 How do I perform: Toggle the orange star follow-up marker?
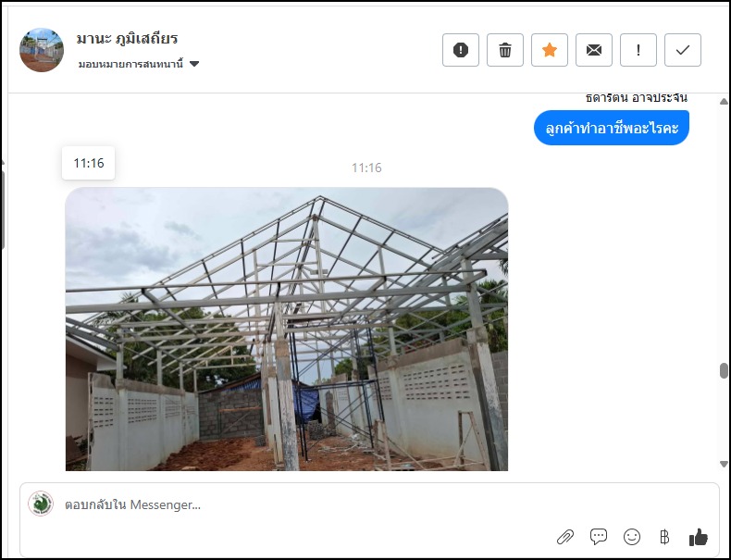550,50
